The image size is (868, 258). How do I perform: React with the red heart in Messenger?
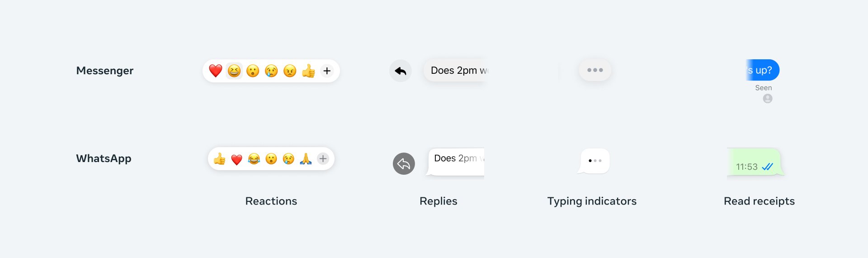point(216,71)
